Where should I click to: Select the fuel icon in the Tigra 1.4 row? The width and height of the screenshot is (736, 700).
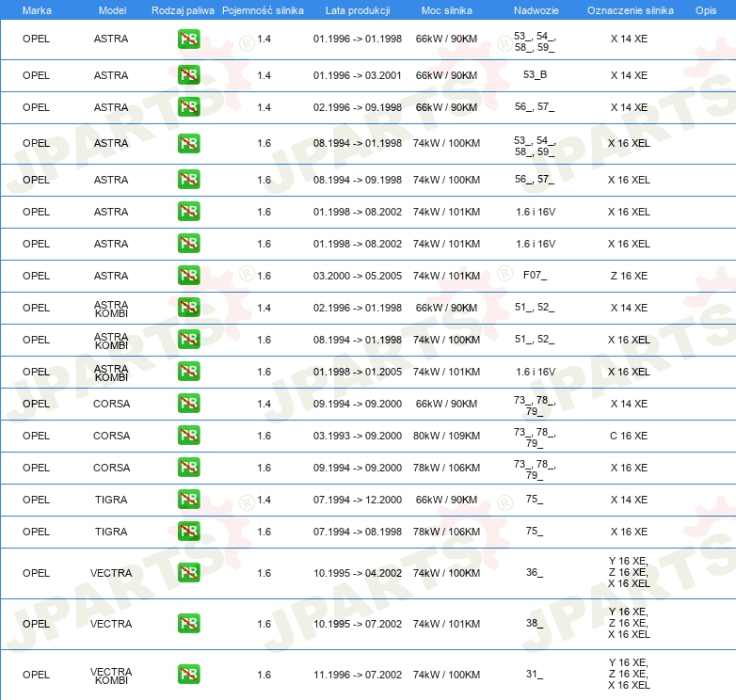coord(188,500)
